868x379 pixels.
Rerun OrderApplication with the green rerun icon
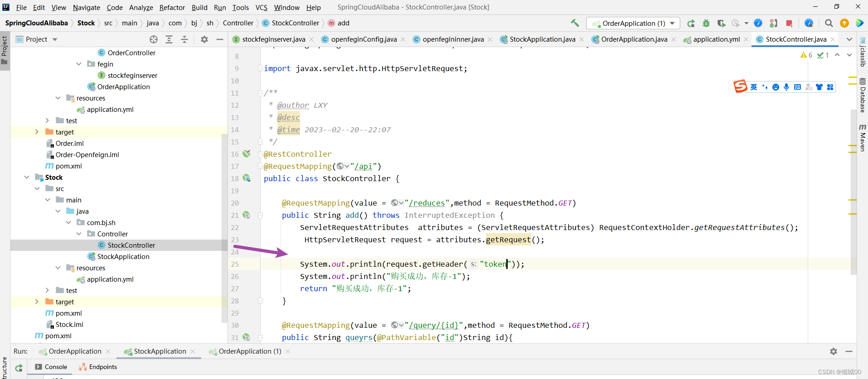pos(691,23)
